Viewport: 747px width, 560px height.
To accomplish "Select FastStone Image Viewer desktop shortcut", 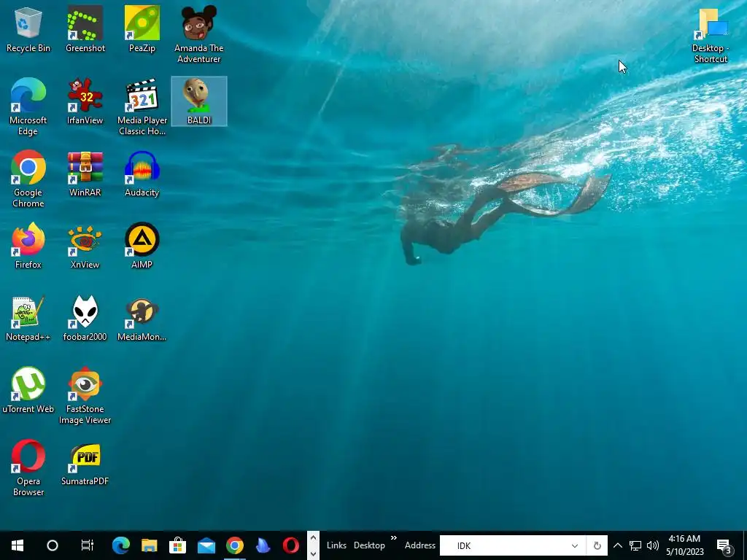I will [x=85, y=396].
